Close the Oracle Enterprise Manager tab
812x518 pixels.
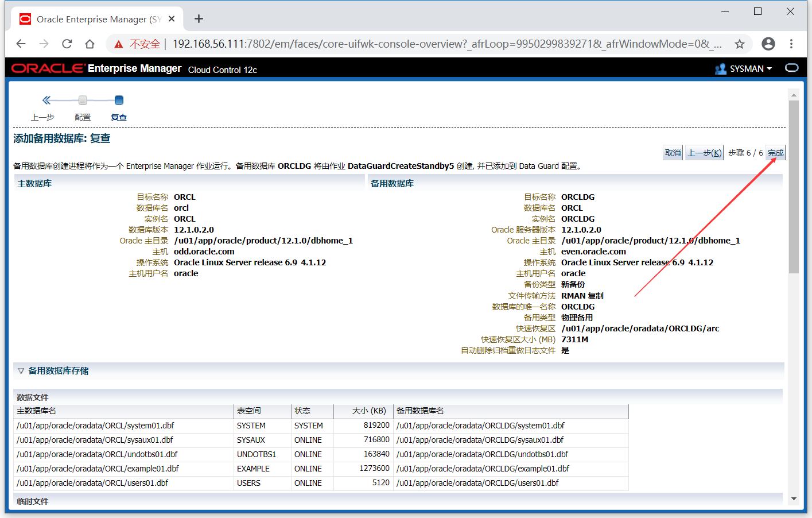click(172, 19)
